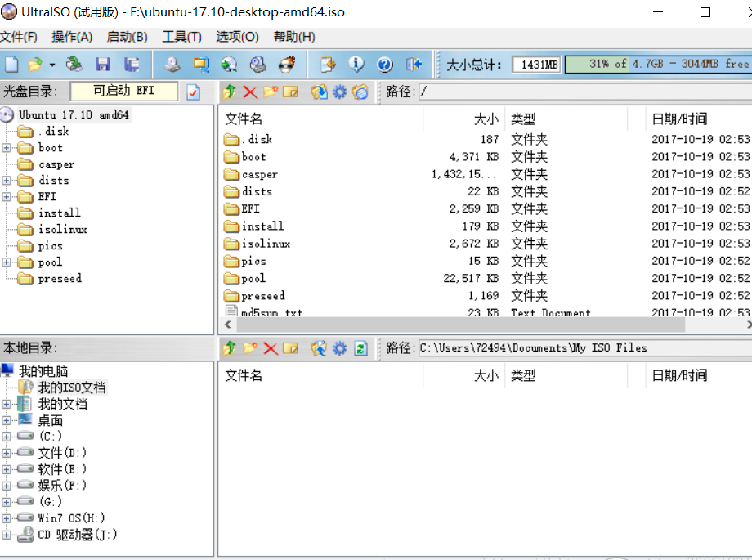Click the Open CD/DVD disc icon

[x=74, y=65]
